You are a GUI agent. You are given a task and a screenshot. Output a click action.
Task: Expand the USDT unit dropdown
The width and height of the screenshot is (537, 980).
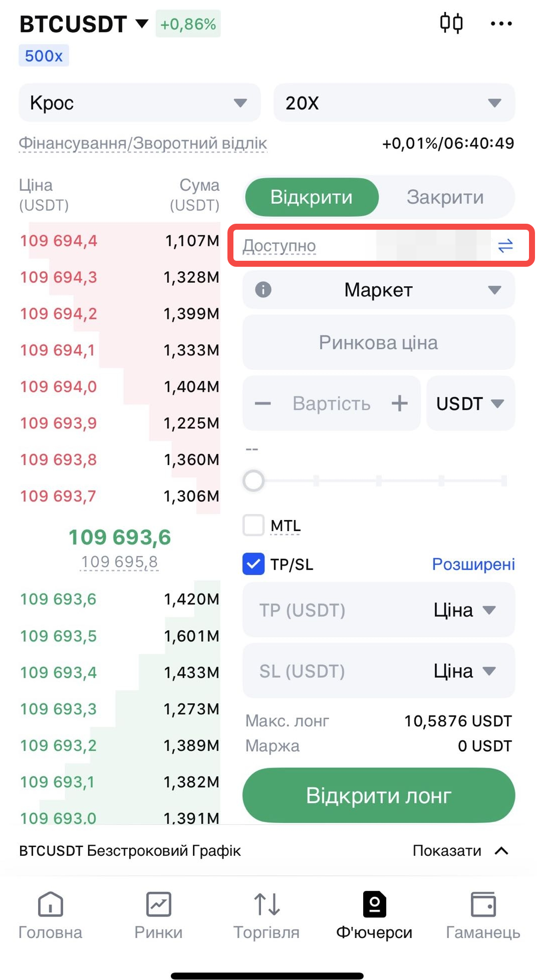[470, 403]
